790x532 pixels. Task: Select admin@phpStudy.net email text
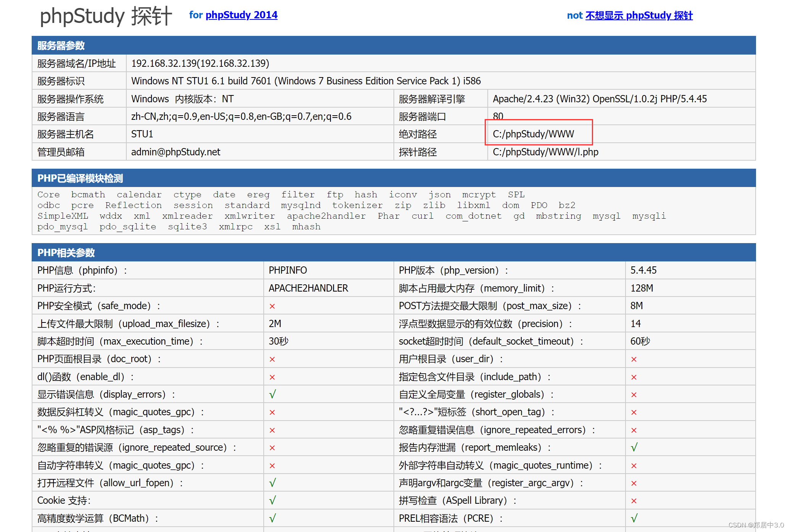tap(176, 152)
